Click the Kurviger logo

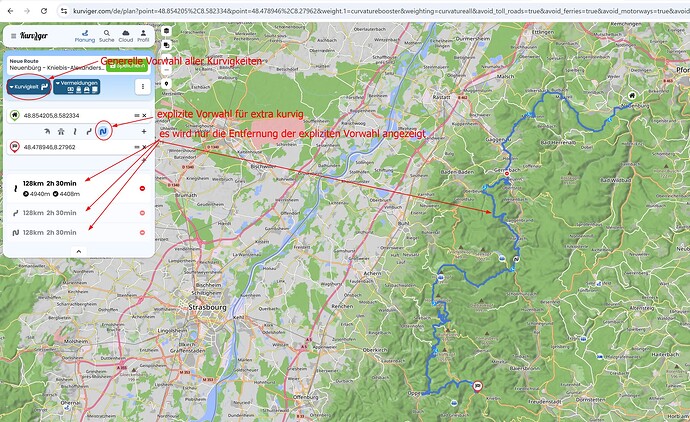pyautogui.click(x=34, y=36)
